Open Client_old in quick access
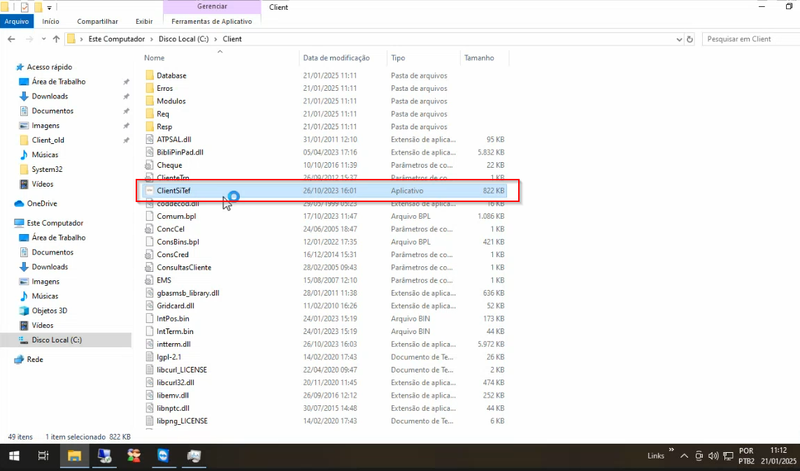The image size is (800, 471). 48,140
